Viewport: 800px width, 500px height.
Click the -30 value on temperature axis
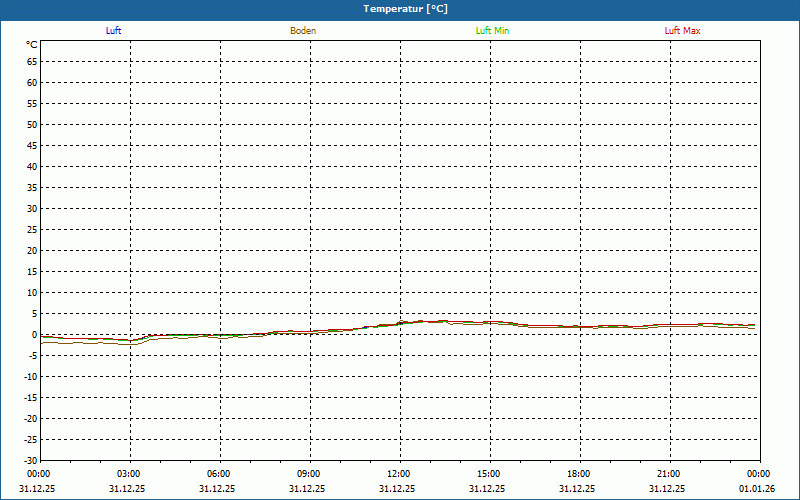click(x=31, y=461)
